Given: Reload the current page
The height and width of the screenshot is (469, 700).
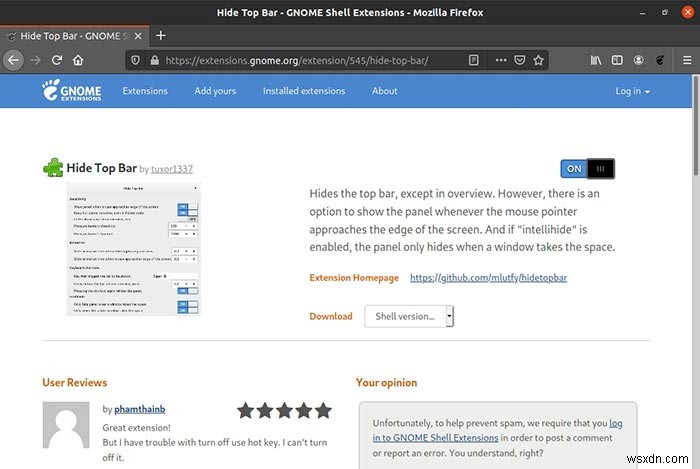Looking at the screenshot, I should tap(57, 60).
